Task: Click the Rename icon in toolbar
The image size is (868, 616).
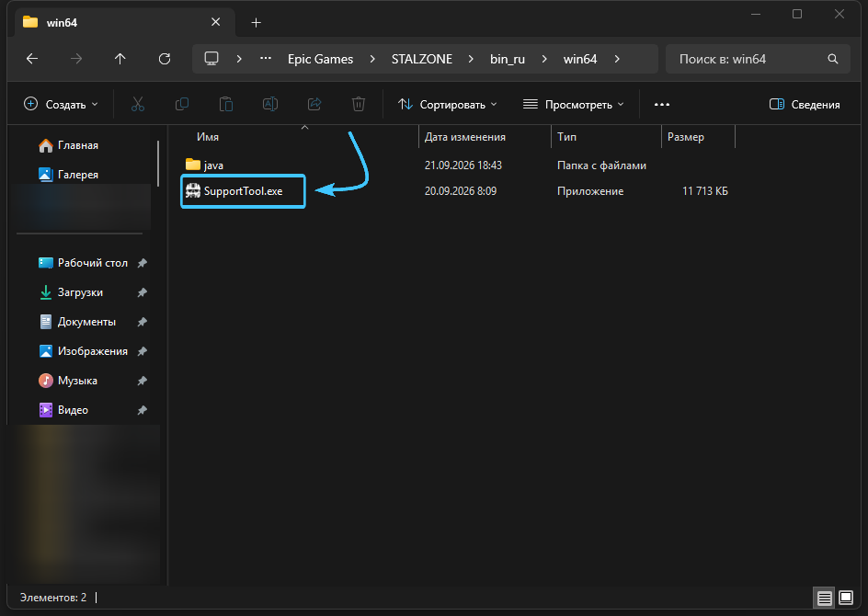Action: [270, 104]
